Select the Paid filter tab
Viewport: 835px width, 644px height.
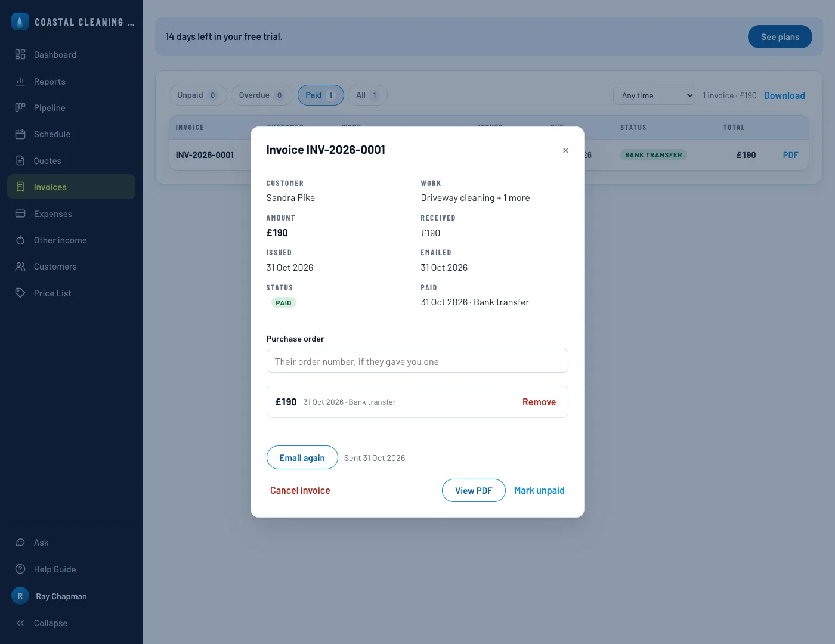tap(321, 95)
